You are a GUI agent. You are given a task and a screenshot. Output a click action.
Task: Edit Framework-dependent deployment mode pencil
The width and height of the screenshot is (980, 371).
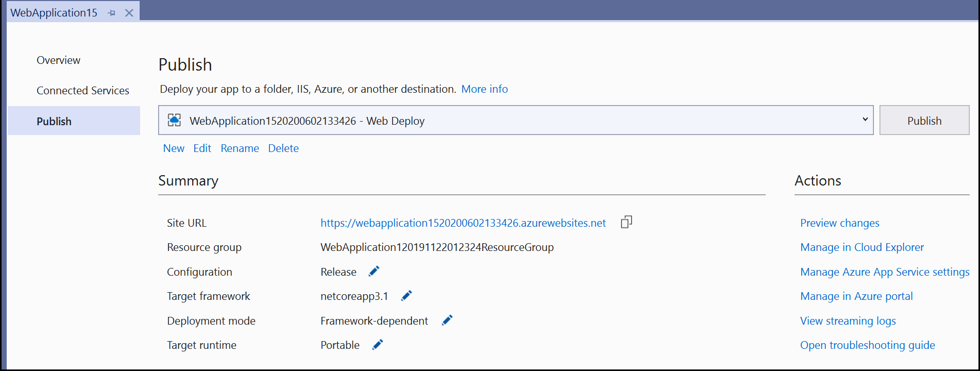[x=447, y=321]
